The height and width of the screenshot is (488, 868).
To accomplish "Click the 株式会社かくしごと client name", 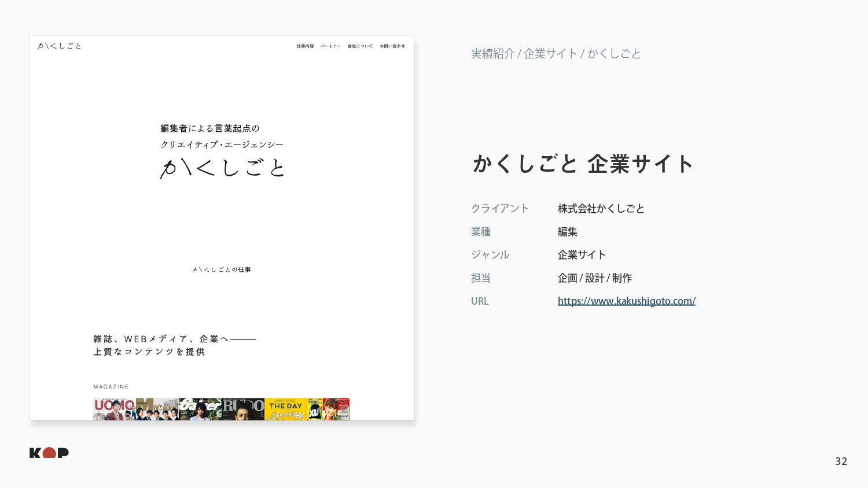I will 601,209.
